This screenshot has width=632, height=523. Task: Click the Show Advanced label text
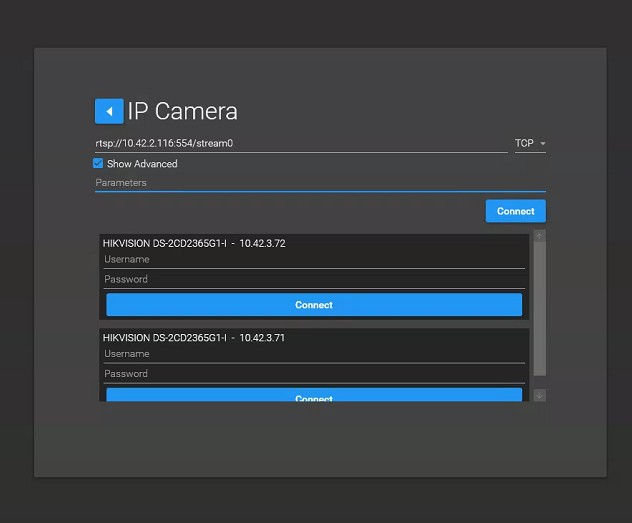142,163
